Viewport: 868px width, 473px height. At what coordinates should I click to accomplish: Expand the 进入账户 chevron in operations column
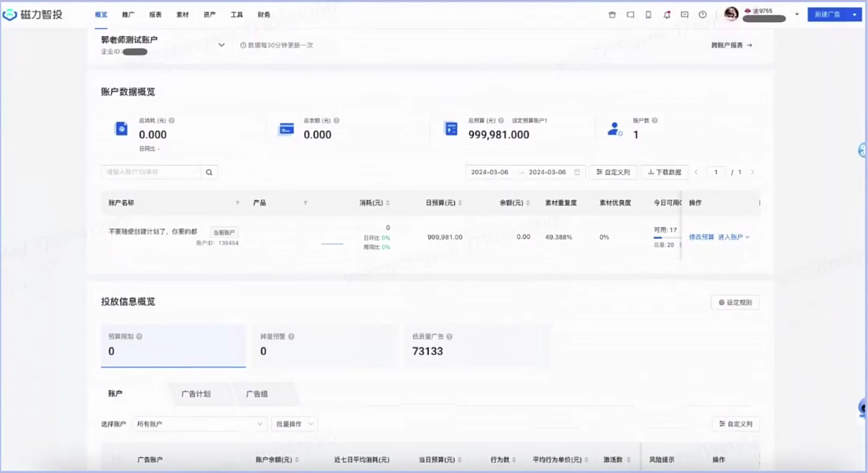click(x=747, y=236)
